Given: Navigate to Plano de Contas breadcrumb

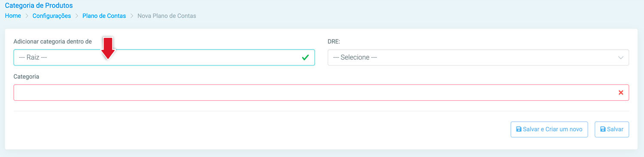Looking at the screenshot, I should (x=104, y=16).
